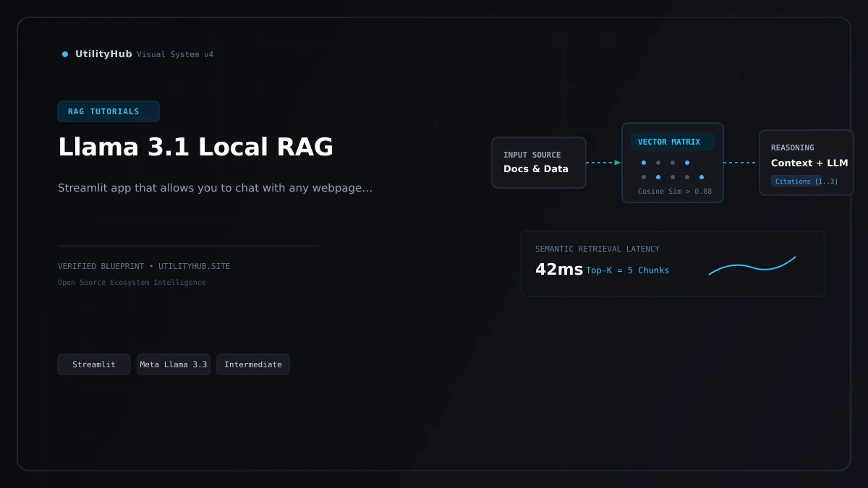Click the 'Llama 3.1 Local RAG' title
Viewport: 868px width, 488px height.
pyautogui.click(x=195, y=147)
